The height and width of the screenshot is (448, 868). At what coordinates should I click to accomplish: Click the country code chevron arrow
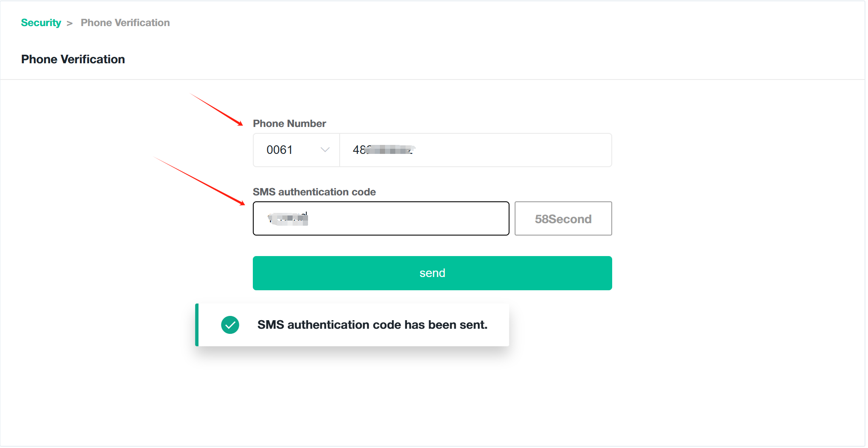325,150
